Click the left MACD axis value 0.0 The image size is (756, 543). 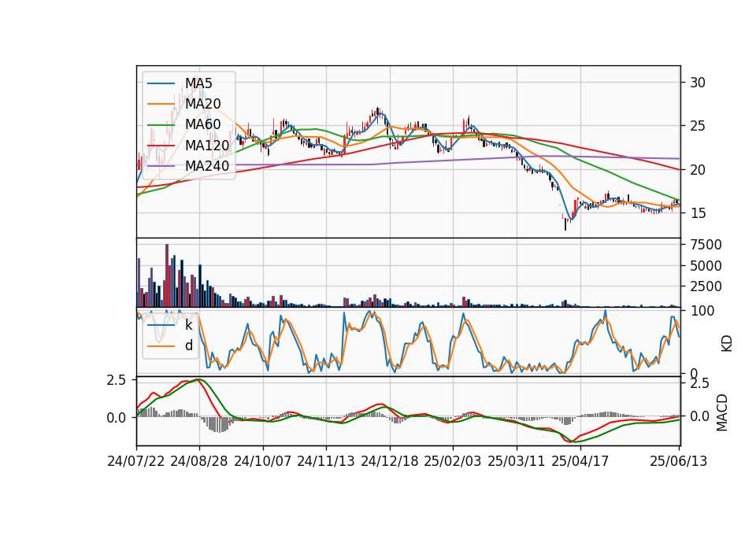[117, 418]
